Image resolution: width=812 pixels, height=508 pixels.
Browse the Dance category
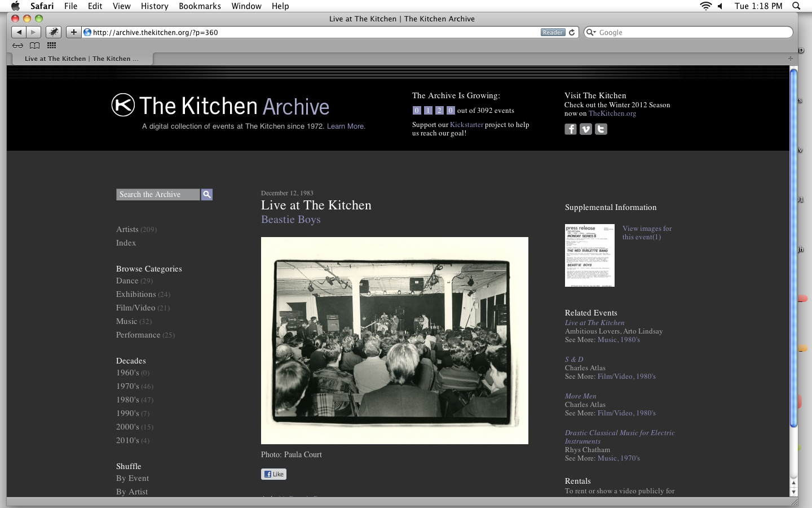click(127, 281)
